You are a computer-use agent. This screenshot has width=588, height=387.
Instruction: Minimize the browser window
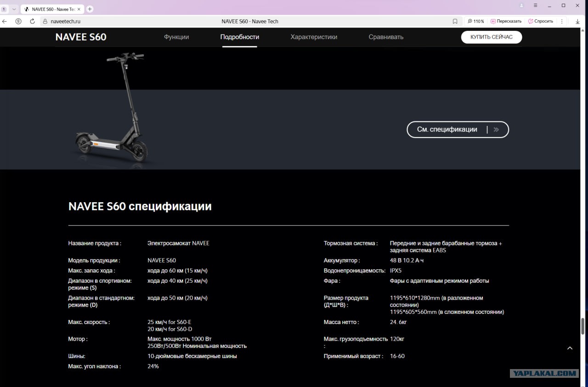click(x=549, y=6)
